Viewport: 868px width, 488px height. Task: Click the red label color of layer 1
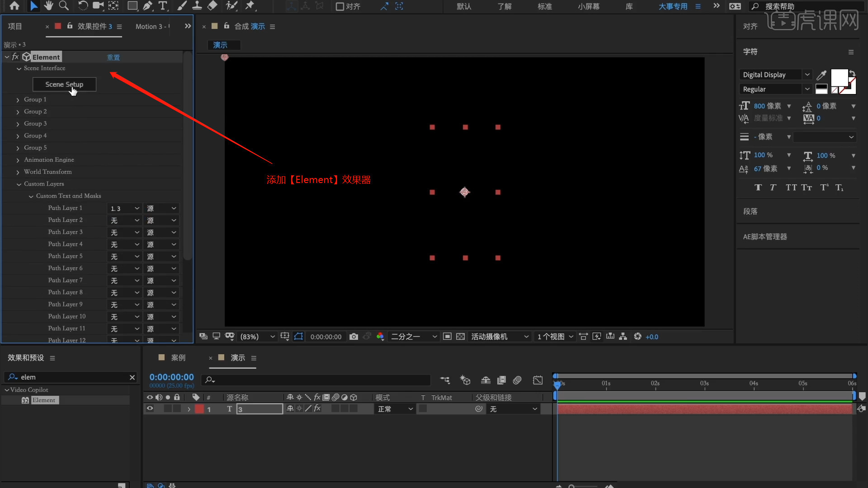199,409
